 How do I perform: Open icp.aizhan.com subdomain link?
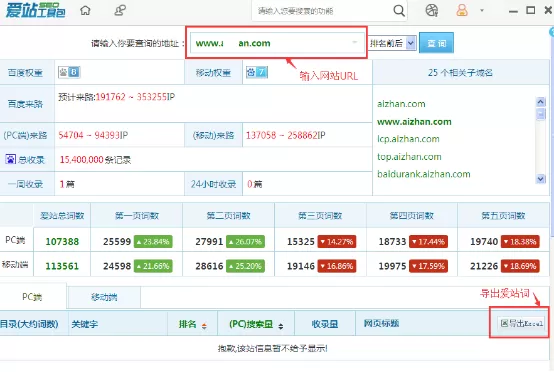[x=408, y=139]
